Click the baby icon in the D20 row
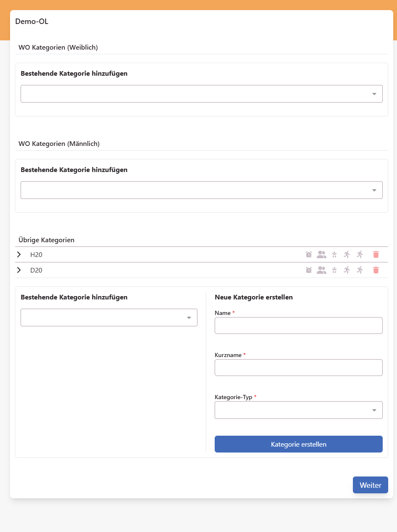The width and height of the screenshot is (397, 532). (334, 270)
